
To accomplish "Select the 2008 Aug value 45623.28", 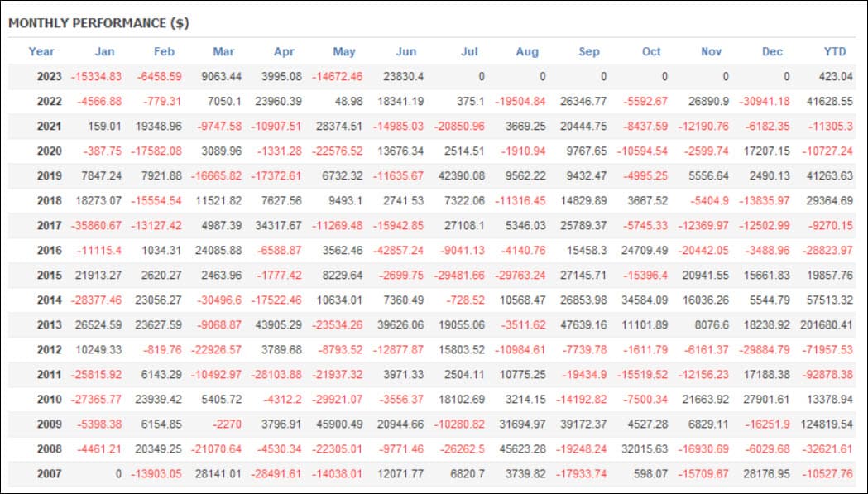I will [522, 448].
